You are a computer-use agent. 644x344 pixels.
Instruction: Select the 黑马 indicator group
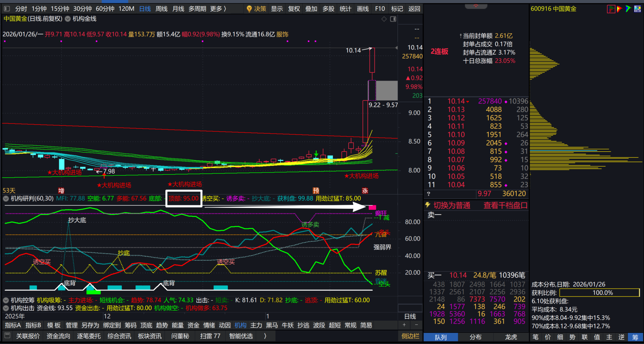coord(272,325)
